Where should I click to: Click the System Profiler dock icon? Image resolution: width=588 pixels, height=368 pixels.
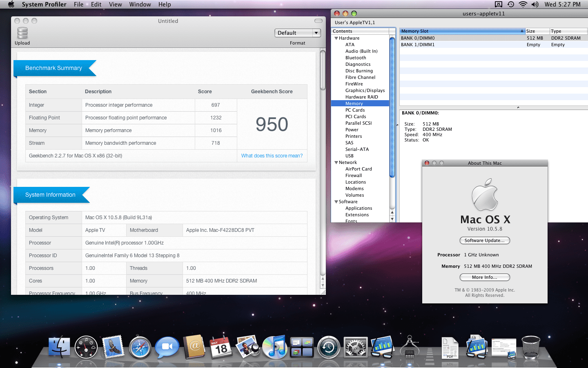[410, 348]
